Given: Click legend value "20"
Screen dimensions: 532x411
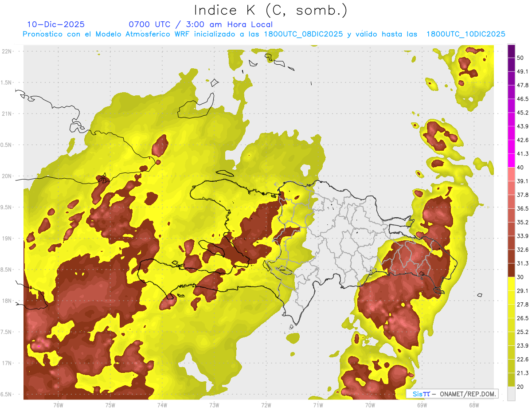Looking at the screenshot, I should 520,387.
